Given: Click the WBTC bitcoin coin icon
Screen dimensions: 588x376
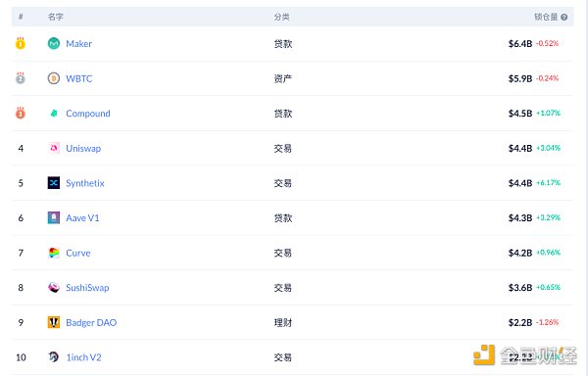Looking at the screenshot, I should 54,78.
